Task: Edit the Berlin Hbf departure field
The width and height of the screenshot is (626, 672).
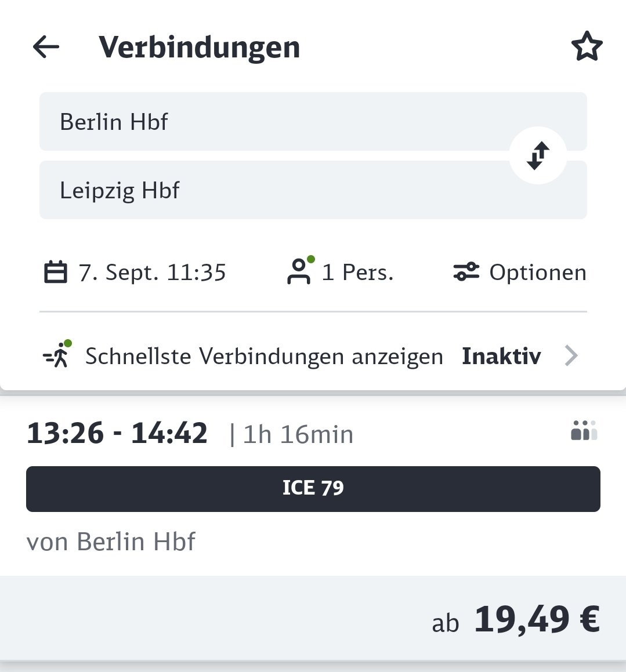Action: click(x=313, y=121)
